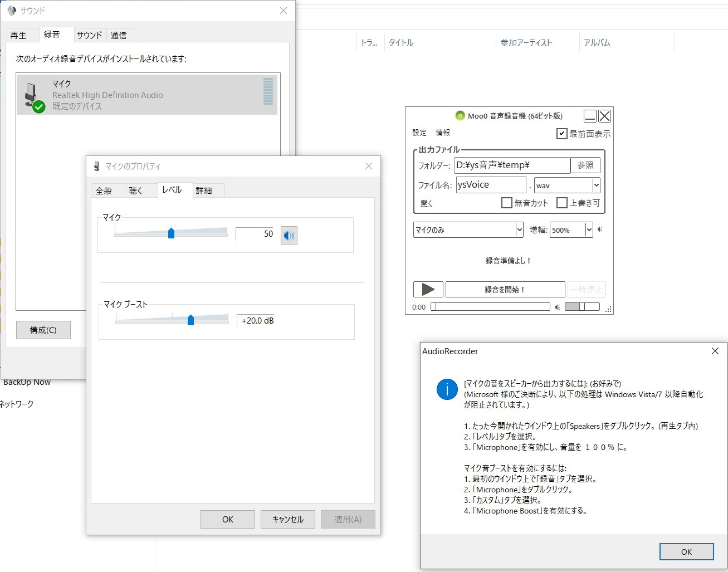Screen dimensions: 728x572
Task: Open the 増幅 500% dropdown
Action: [x=589, y=229]
